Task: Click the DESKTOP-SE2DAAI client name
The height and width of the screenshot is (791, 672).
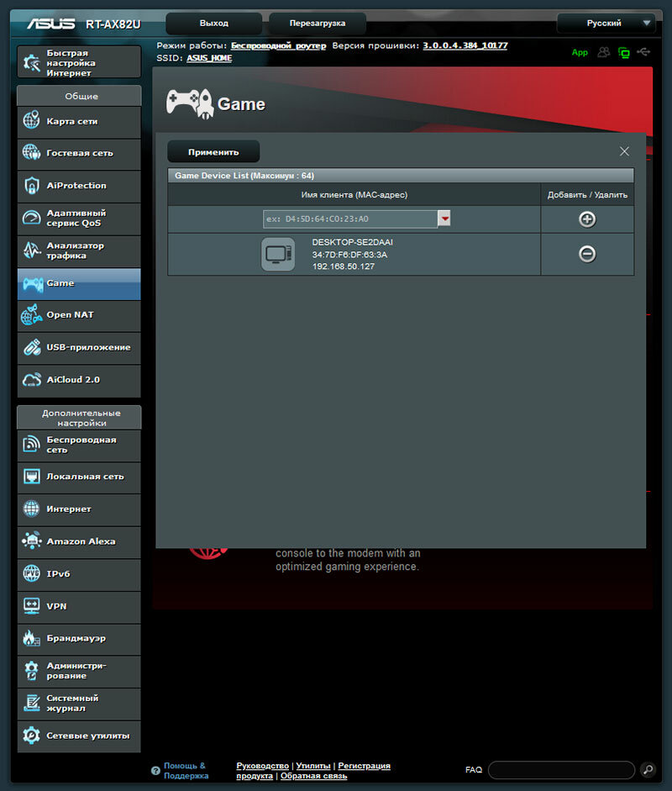Action: tap(353, 242)
